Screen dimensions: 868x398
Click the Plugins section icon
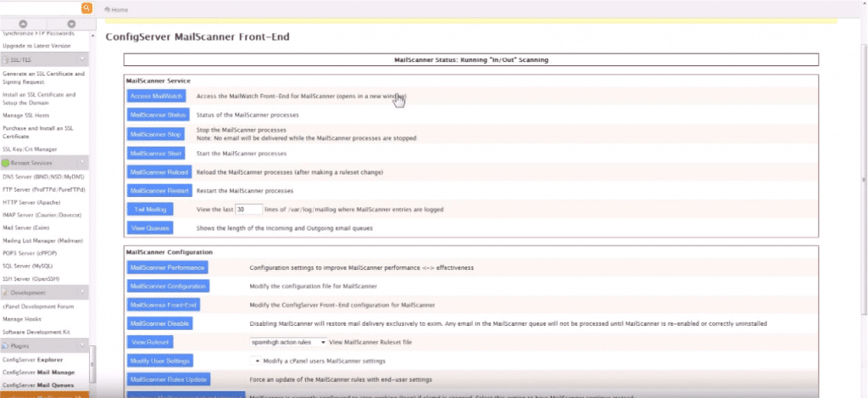pos(6,345)
